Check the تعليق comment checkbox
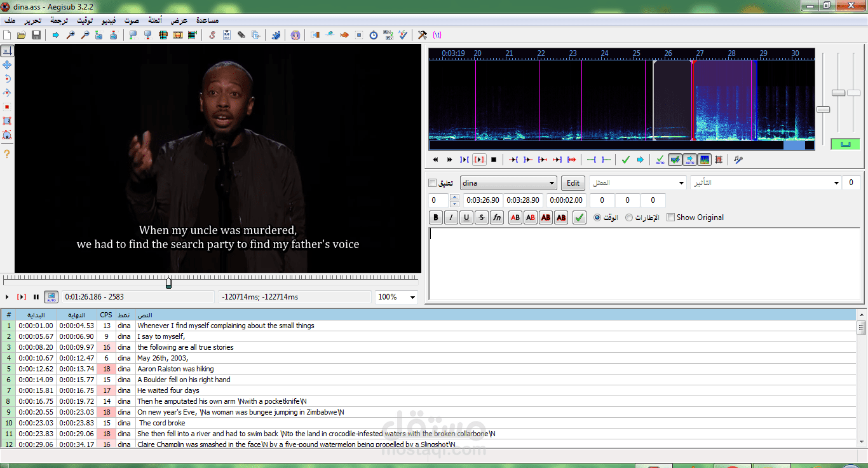Viewport: 868px width, 468px height. [433, 183]
